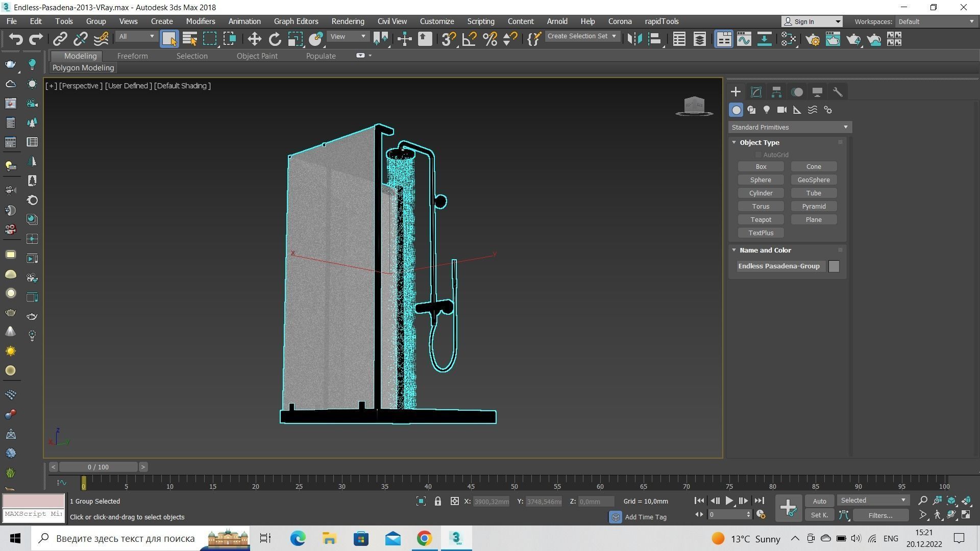Select the Move tool in main toolbar

pos(254,39)
